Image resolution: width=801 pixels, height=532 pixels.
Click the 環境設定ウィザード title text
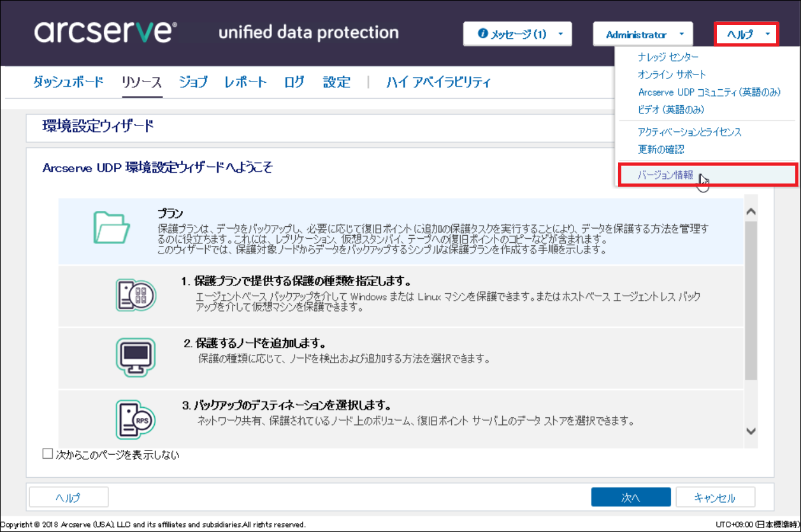[98, 126]
